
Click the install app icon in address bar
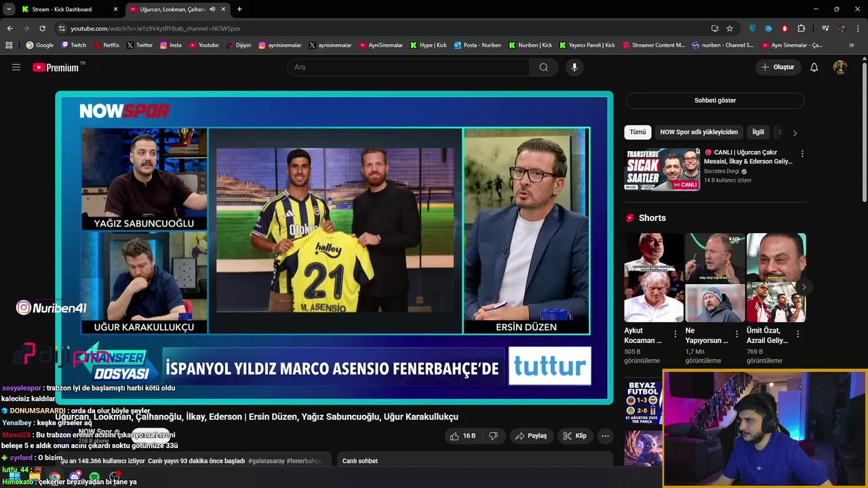pos(715,28)
